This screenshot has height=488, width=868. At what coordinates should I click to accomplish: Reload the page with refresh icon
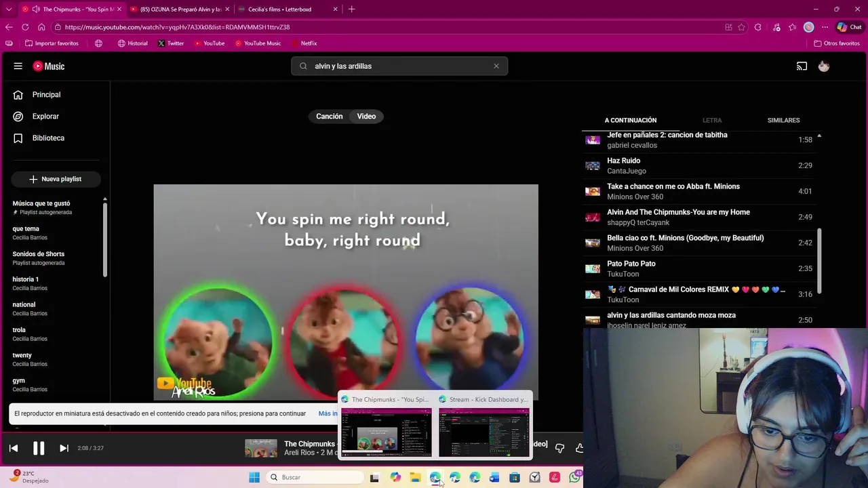click(x=25, y=27)
